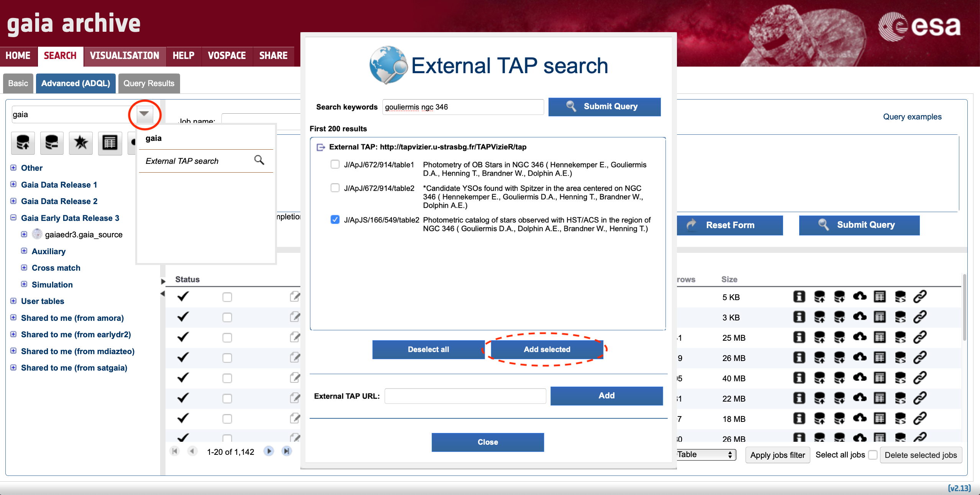Switch to Basic search tab
The width and height of the screenshot is (980, 495).
pos(18,83)
